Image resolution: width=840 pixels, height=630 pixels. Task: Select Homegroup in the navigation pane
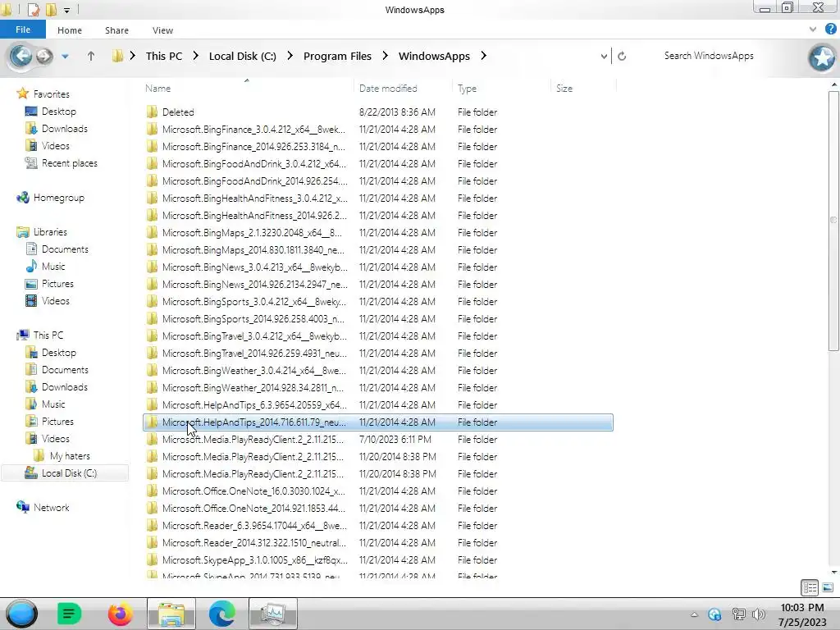(59, 198)
